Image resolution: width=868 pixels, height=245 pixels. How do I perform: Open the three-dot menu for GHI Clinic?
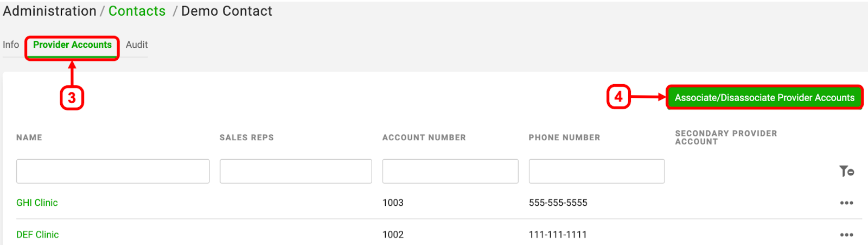pos(846,203)
